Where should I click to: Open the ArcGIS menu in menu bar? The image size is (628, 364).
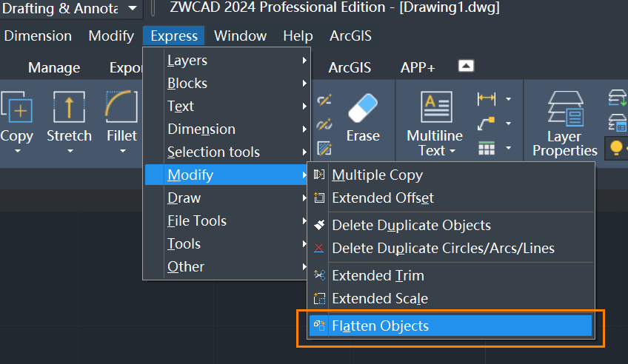click(350, 36)
